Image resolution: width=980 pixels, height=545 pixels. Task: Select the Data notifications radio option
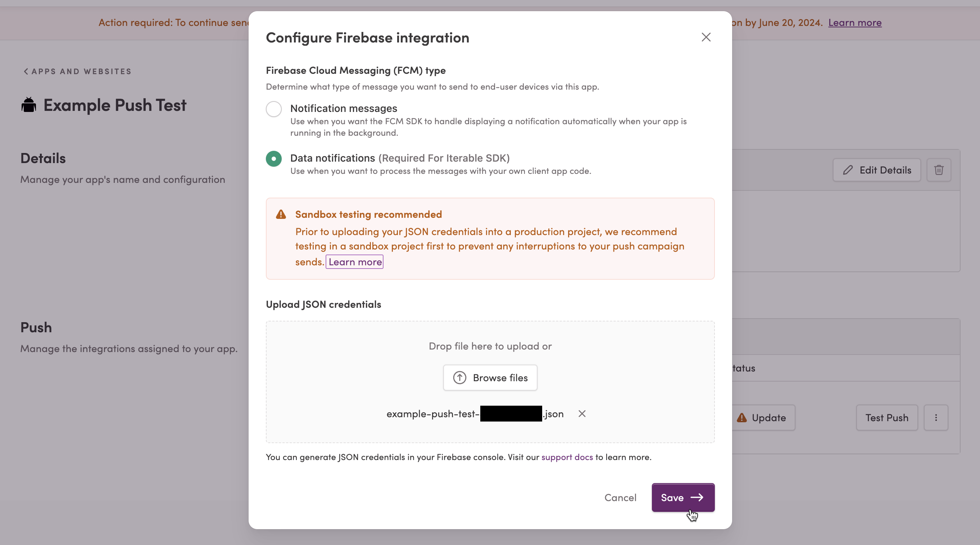point(273,159)
